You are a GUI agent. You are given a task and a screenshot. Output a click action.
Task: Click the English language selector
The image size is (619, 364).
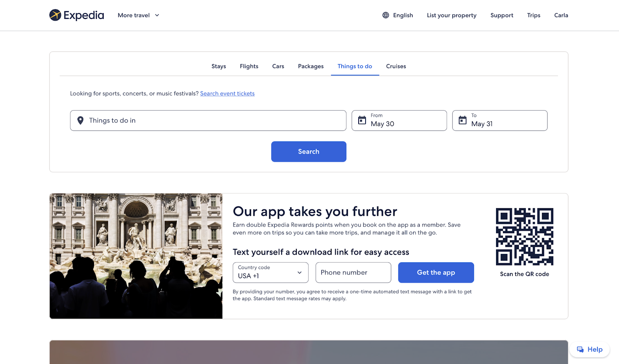[x=398, y=15]
